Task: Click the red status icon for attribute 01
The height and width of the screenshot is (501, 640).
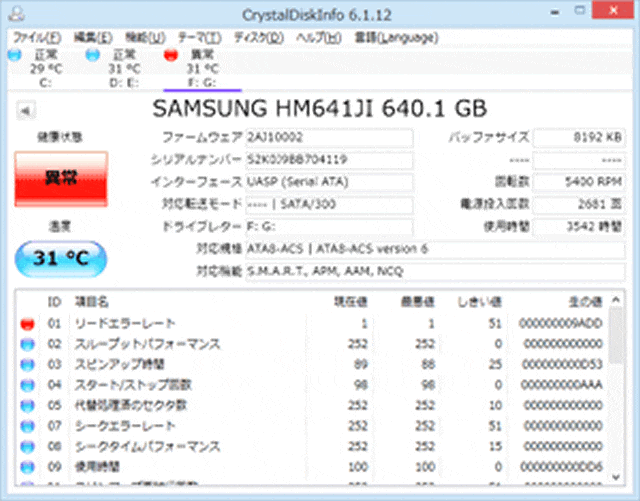Action: pos(27,324)
